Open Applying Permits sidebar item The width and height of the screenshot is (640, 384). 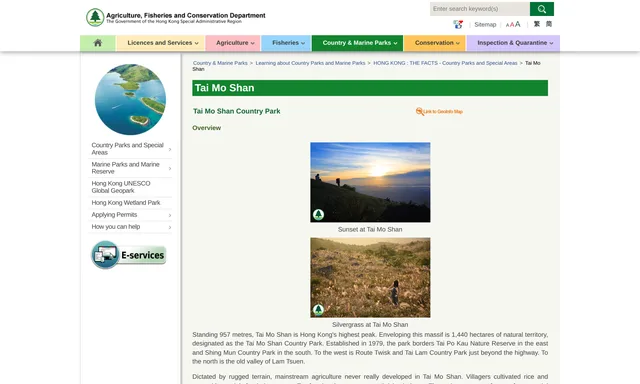pos(114,215)
